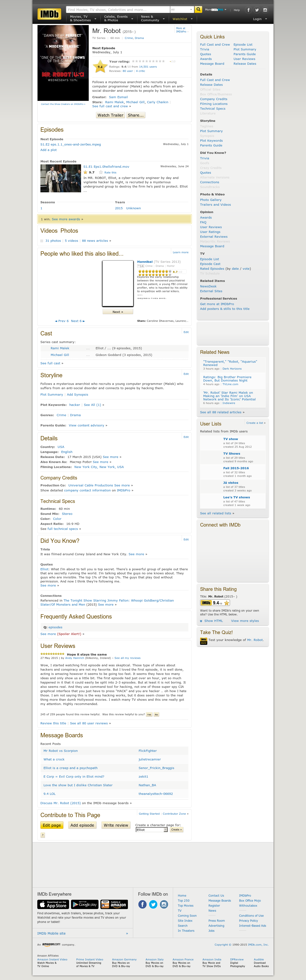Viewport: 306px width, 980px height.
Task: Open the Mr Robot vs Scorpion message board post
Action: 60,751
